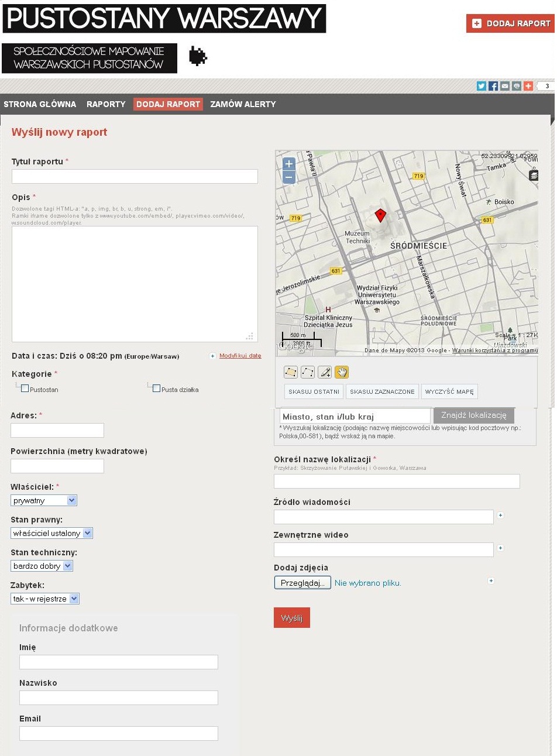
Task: Expand the Zabytek dropdown
Action: pos(45,599)
